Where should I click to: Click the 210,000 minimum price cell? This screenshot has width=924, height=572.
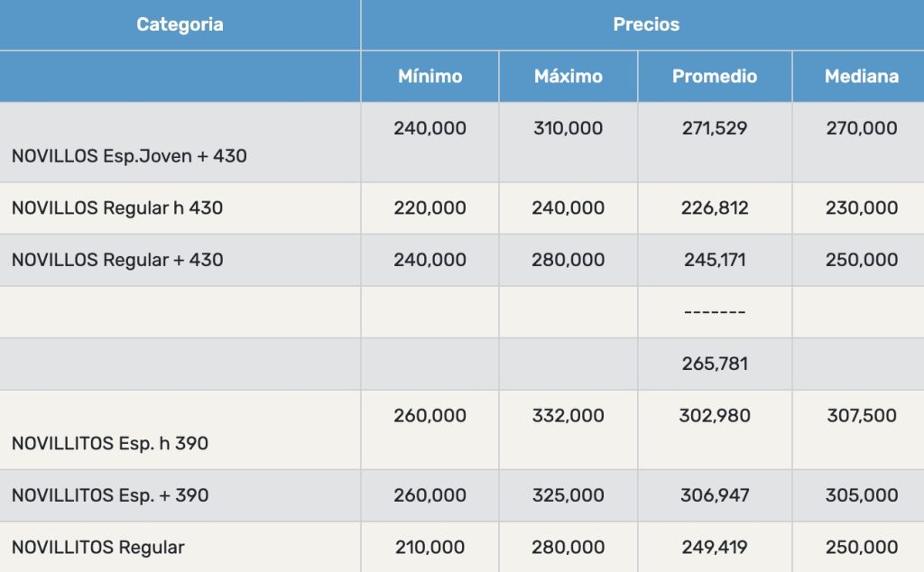(430, 547)
